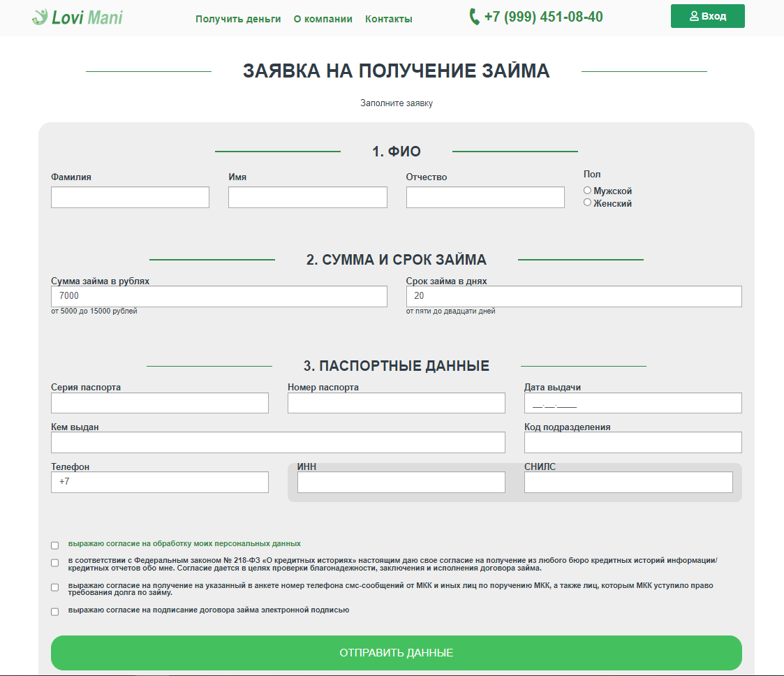Focus the Серия паспорта field
This screenshot has width=784, height=676.
click(159, 403)
